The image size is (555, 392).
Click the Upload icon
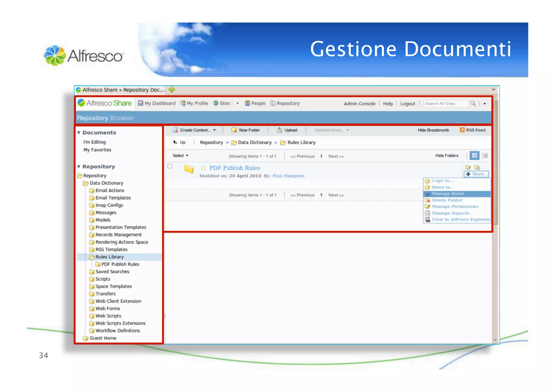tap(279, 130)
